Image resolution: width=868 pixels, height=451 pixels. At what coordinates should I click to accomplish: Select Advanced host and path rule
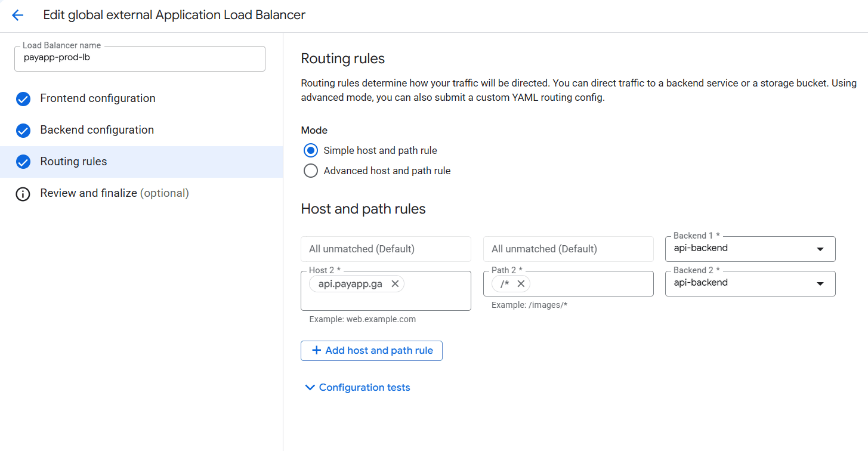pos(310,171)
